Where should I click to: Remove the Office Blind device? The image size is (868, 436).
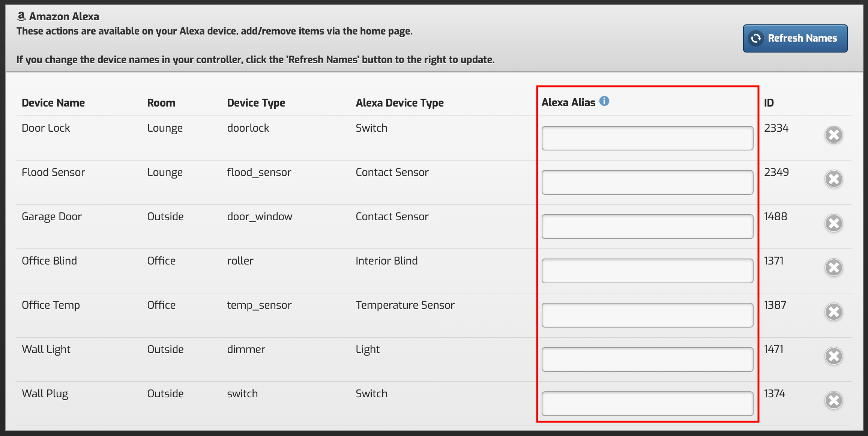click(833, 268)
